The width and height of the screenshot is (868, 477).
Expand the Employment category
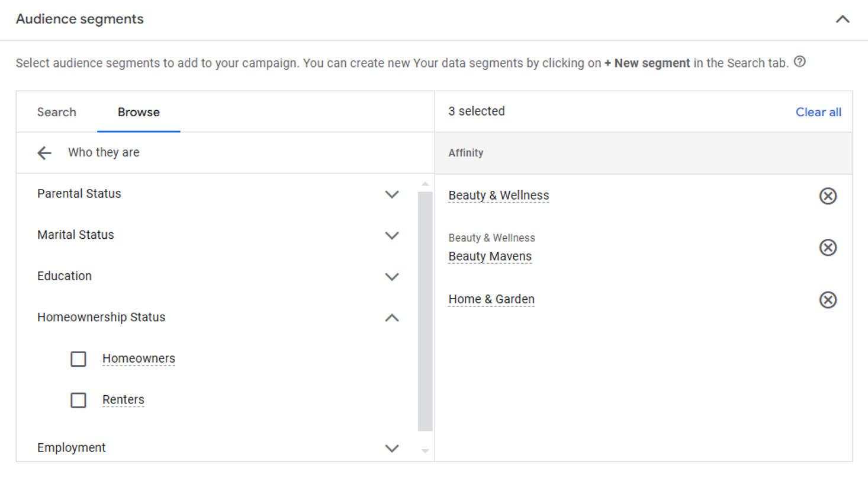click(391, 448)
